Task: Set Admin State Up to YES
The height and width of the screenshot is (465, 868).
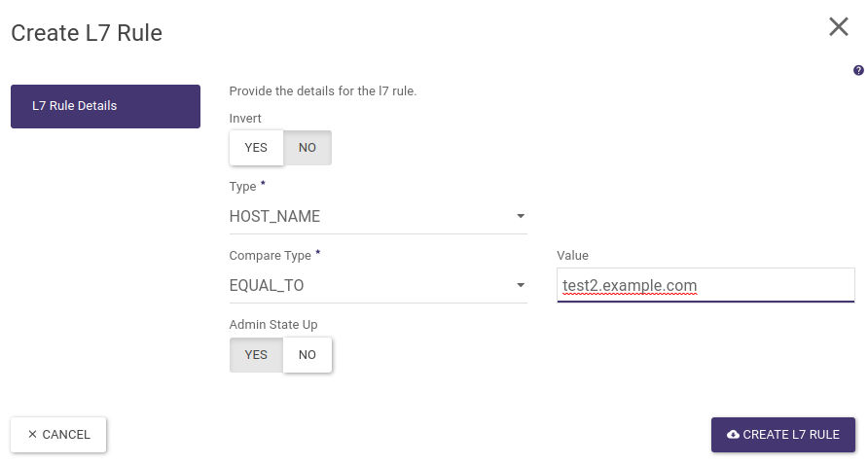Action: 256,355
